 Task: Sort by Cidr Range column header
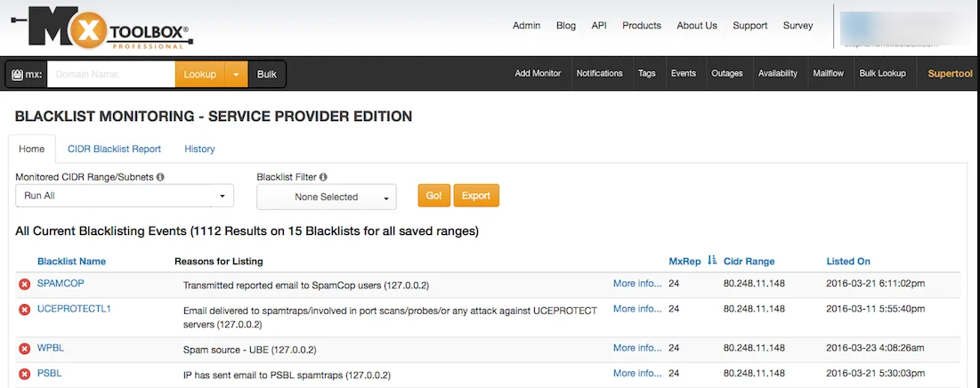(x=749, y=261)
